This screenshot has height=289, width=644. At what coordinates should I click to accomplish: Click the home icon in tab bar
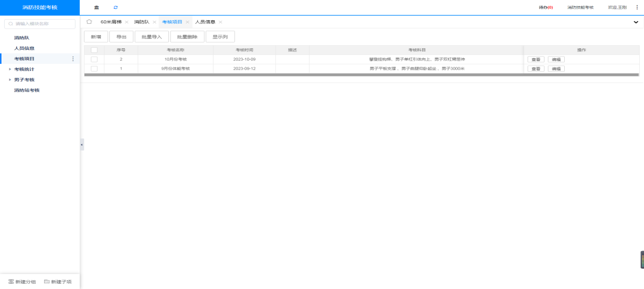(x=89, y=22)
